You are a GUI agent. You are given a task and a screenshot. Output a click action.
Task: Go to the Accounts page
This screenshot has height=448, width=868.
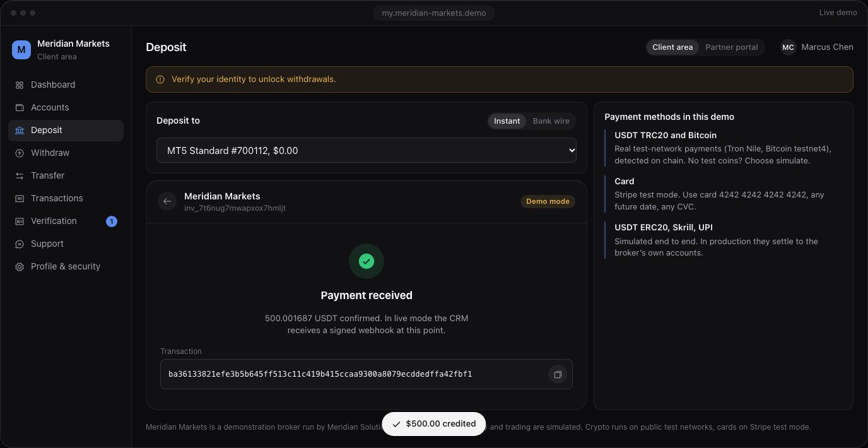click(66, 108)
